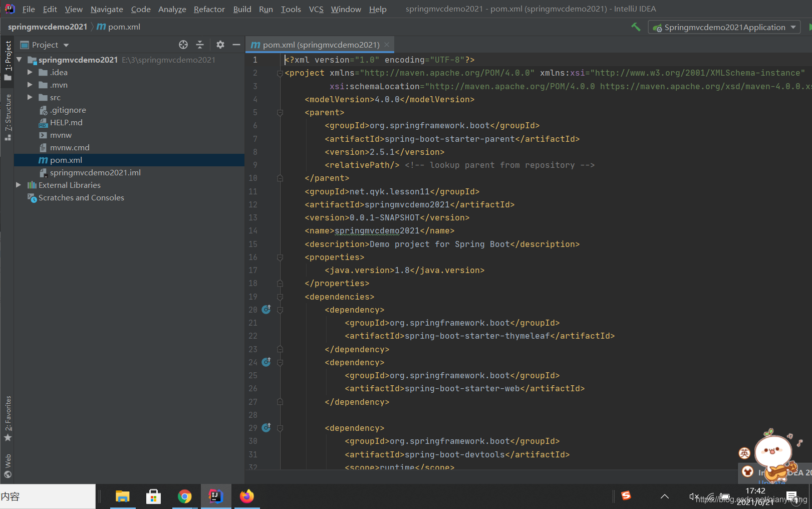Screen dimensions: 812x509
Task: Open Microsoft Store from the taskbar
Action: click(153, 496)
